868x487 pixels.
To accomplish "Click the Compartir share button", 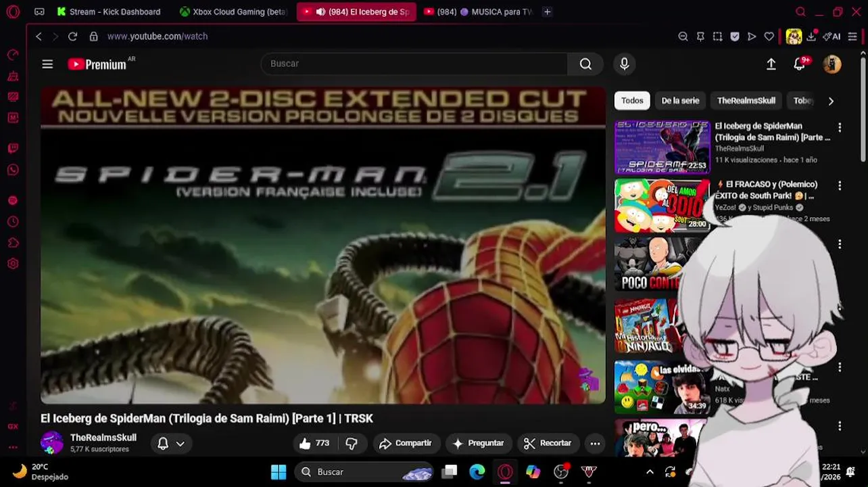I will point(406,443).
